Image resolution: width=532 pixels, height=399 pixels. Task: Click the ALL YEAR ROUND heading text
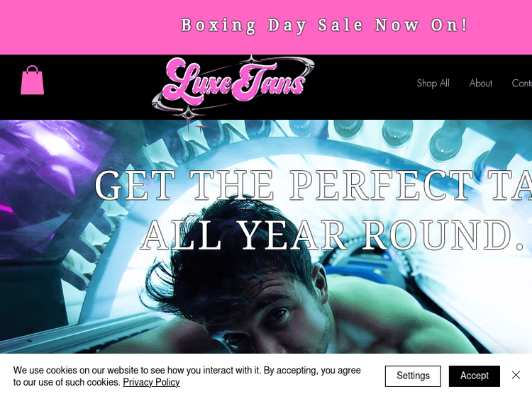tap(332, 235)
